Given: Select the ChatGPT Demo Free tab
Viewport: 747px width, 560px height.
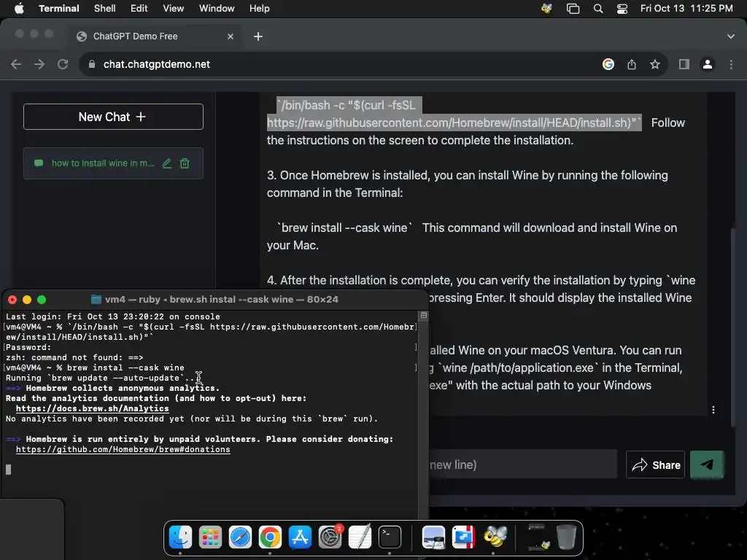Looking at the screenshot, I should coord(155,36).
